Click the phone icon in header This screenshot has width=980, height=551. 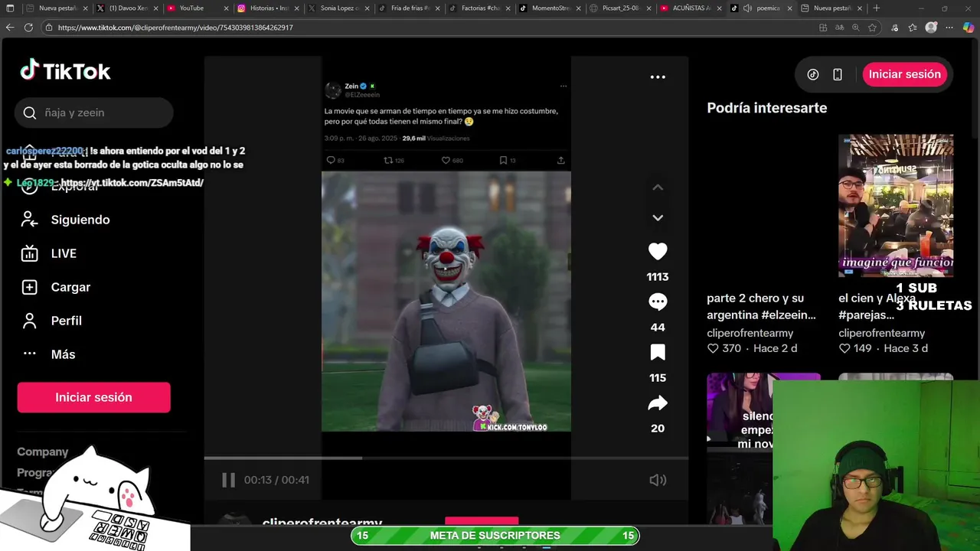(838, 74)
